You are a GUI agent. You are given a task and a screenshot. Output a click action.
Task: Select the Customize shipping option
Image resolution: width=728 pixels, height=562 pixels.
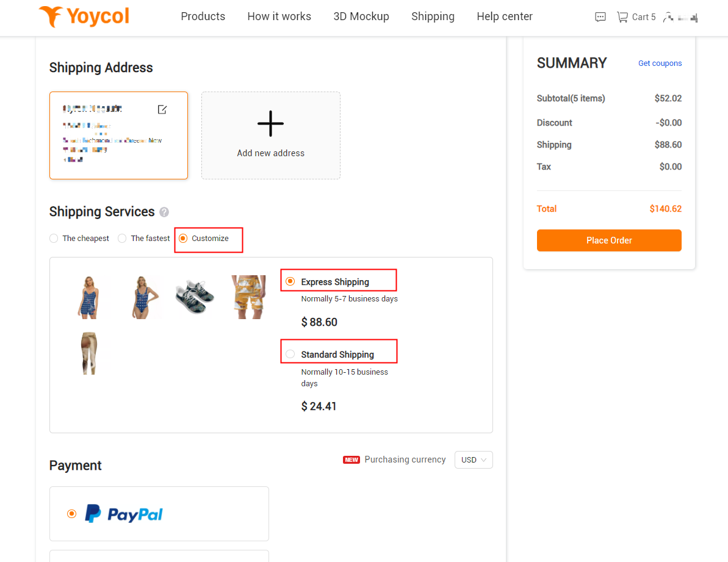[x=183, y=238]
